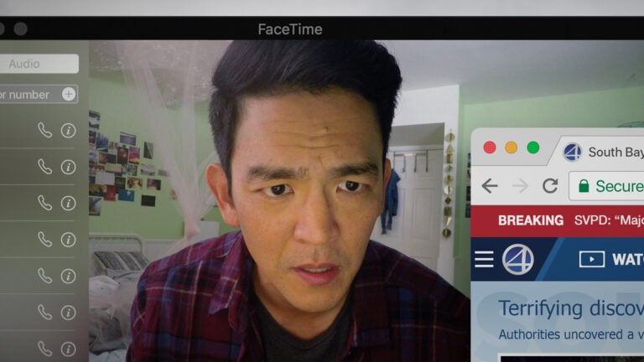Click the Channel 4 logo on the news site

(518, 260)
